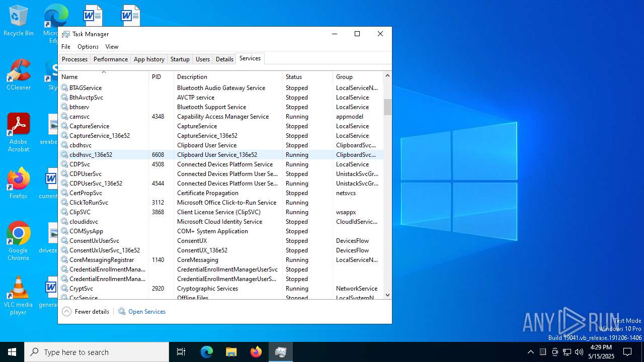Image resolution: width=644 pixels, height=362 pixels.
Task: Click the services list scroll down arrow
Action: (387, 295)
